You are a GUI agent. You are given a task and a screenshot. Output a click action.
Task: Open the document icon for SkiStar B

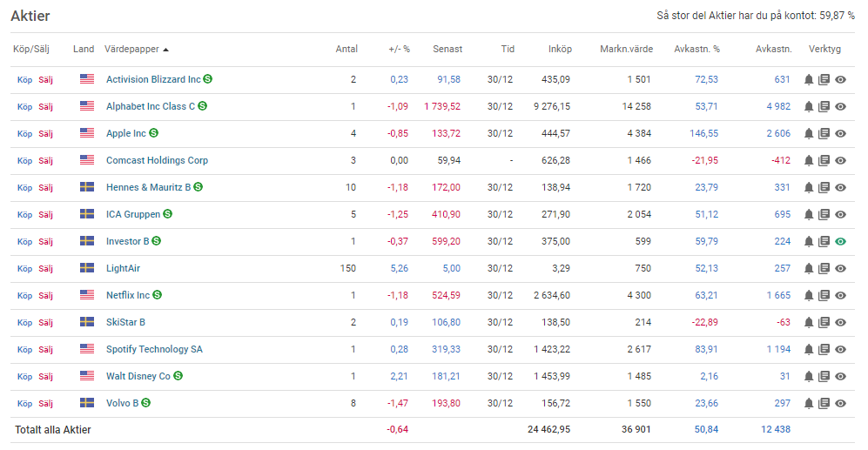click(824, 322)
